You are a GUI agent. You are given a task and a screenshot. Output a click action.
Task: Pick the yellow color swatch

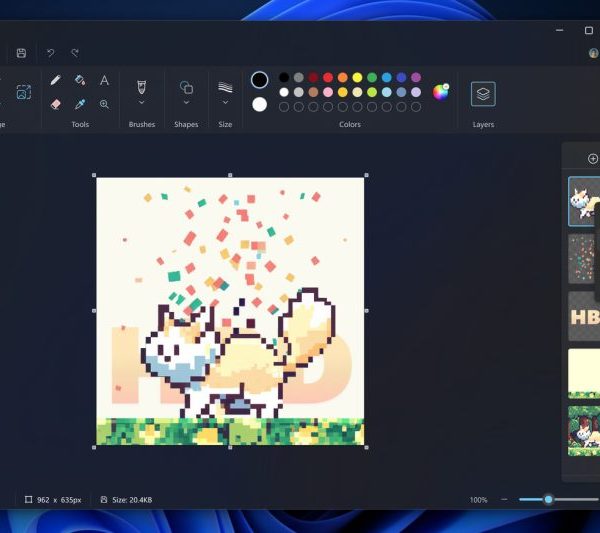(x=357, y=78)
